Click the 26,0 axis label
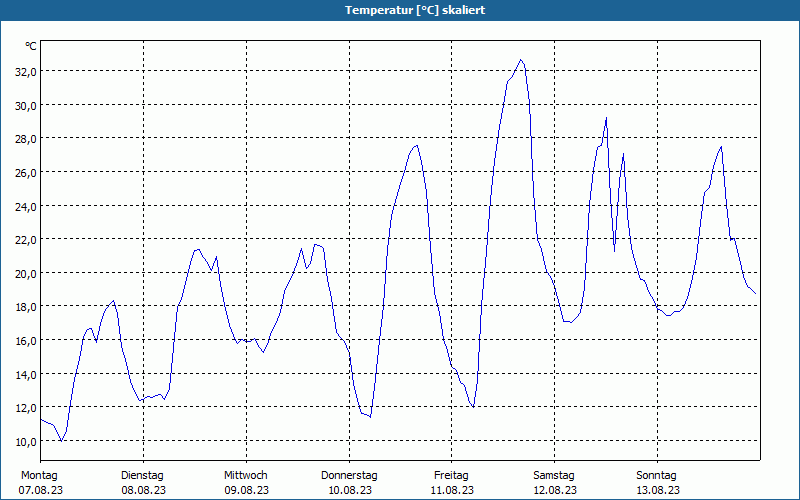The image size is (800, 500). click(26, 173)
